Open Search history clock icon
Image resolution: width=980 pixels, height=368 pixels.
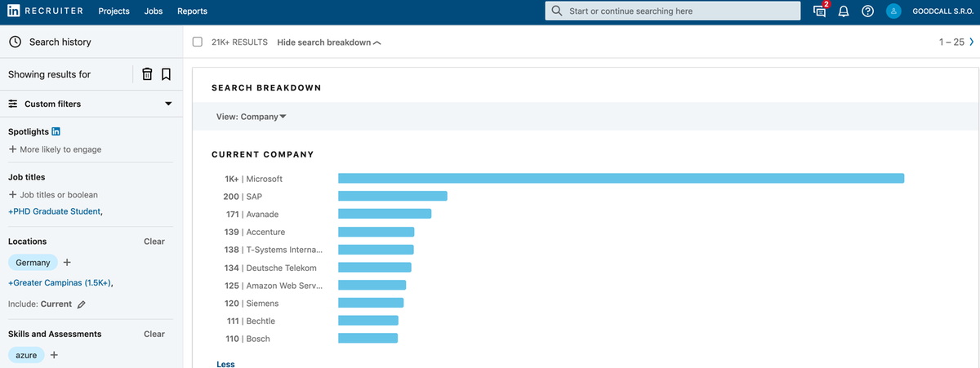pyautogui.click(x=15, y=42)
